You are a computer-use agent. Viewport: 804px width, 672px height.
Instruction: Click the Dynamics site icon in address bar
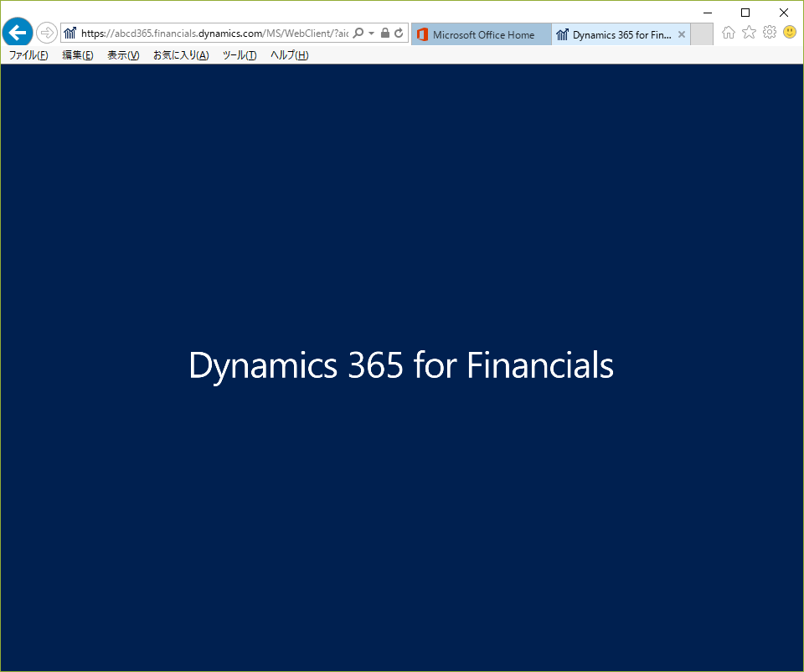[x=70, y=34]
